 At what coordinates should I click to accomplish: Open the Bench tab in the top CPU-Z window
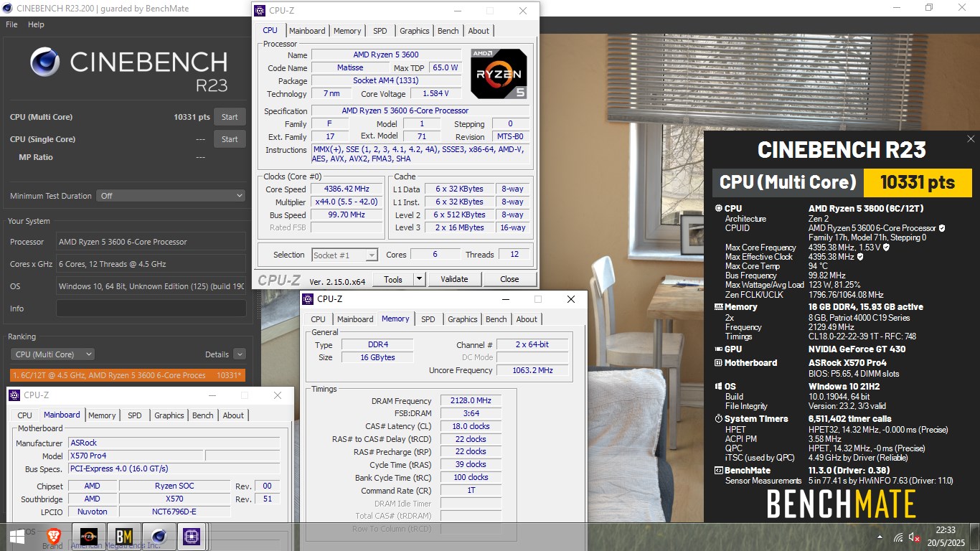click(x=448, y=31)
